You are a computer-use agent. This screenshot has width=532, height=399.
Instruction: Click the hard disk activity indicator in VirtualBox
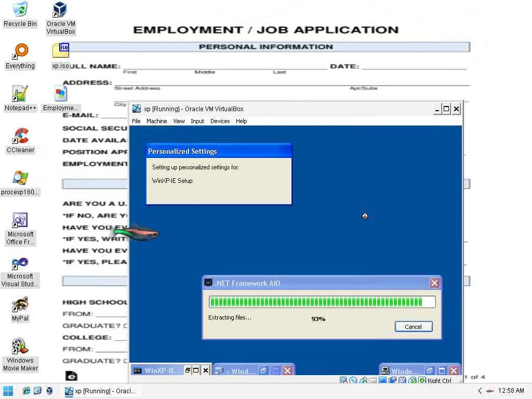tap(343, 380)
